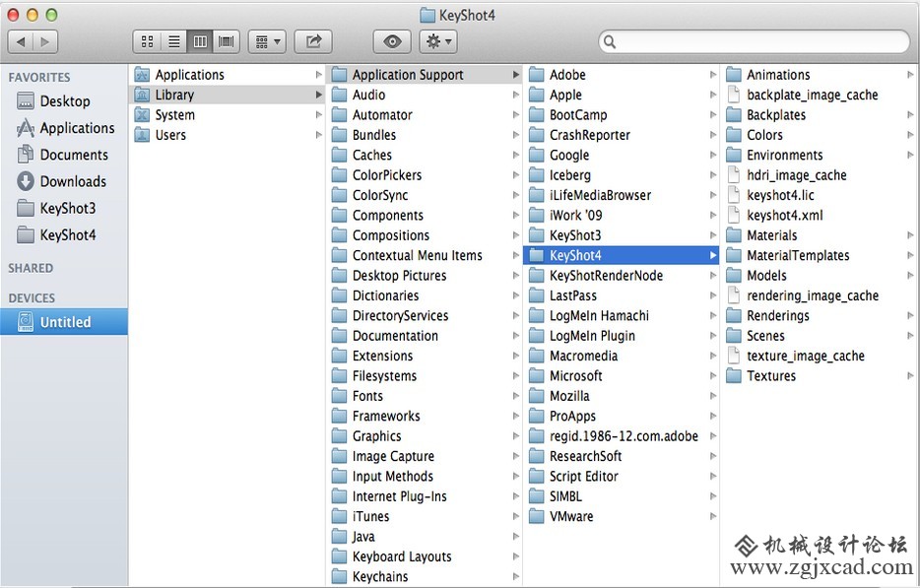This screenshot has height=588, width=920.
Task: Expand the Audio folder arrow
Action: 516,95
